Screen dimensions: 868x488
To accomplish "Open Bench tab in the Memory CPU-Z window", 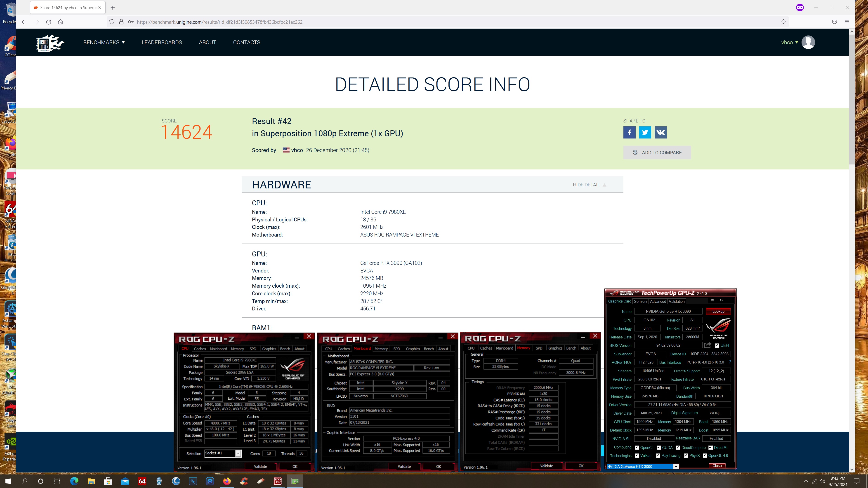I will (571, 348).
